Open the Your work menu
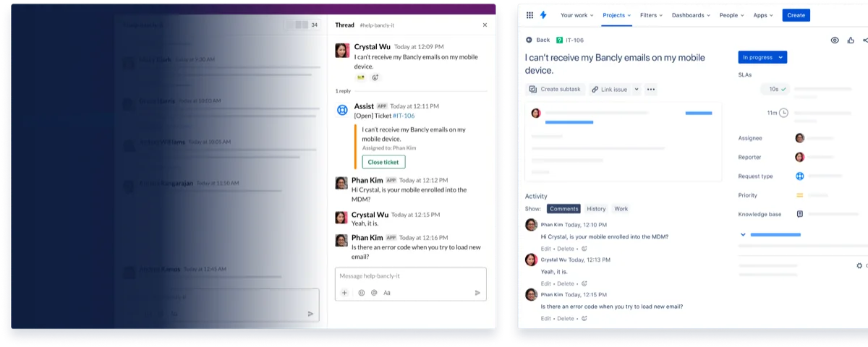The height and width of the screenshot is (347, 868). pyautogui.click(x=577, y=15)
